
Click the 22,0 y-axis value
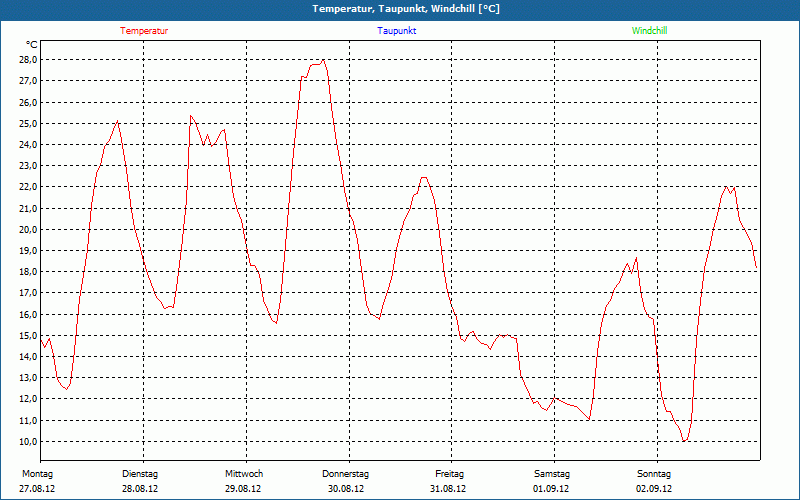(29, 187)
